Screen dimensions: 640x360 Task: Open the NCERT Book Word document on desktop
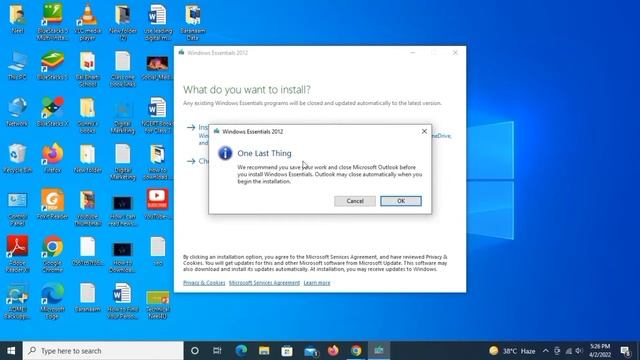click(x=158, y=115)
